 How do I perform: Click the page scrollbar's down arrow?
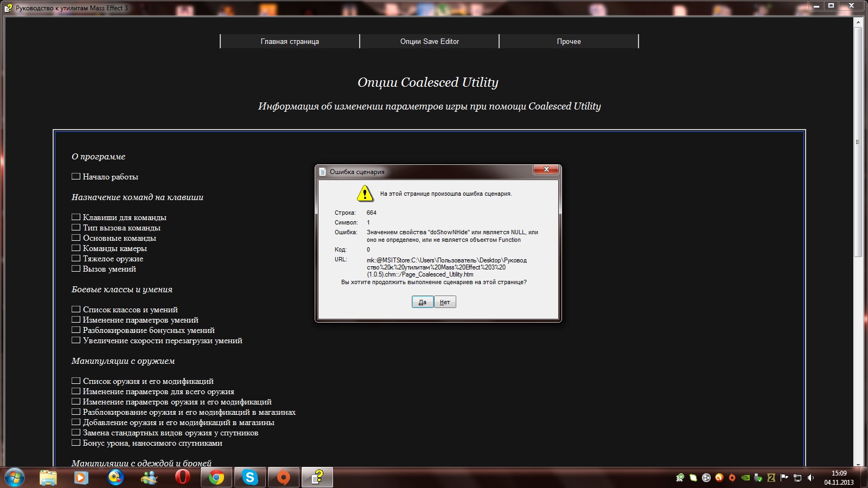pos(858,464)
